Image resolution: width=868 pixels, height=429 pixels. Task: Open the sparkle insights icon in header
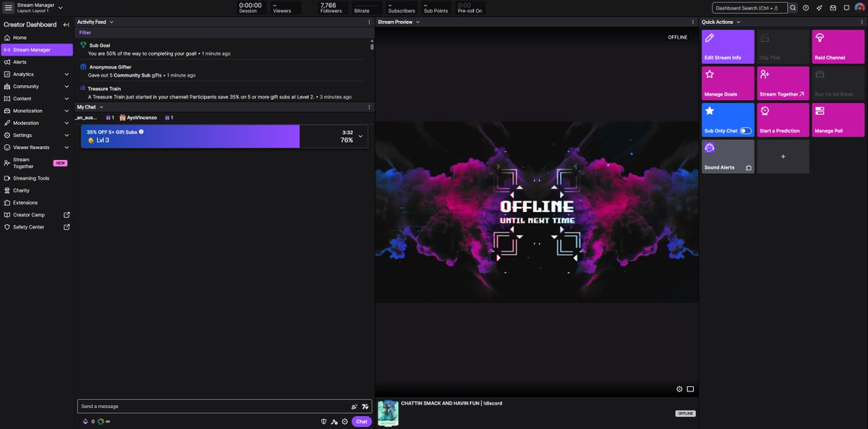click(820, 8)
